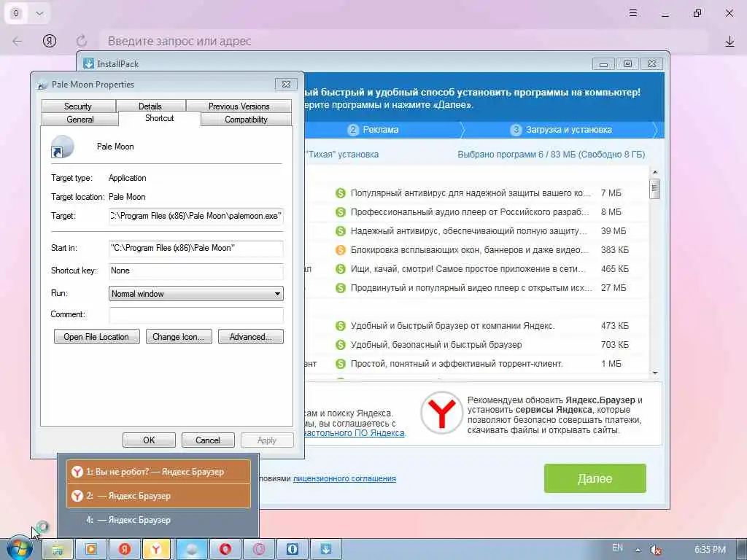Click the red Yandex taskbar icon
Screen dimensions: 747x560
click(x=124, y=550)
